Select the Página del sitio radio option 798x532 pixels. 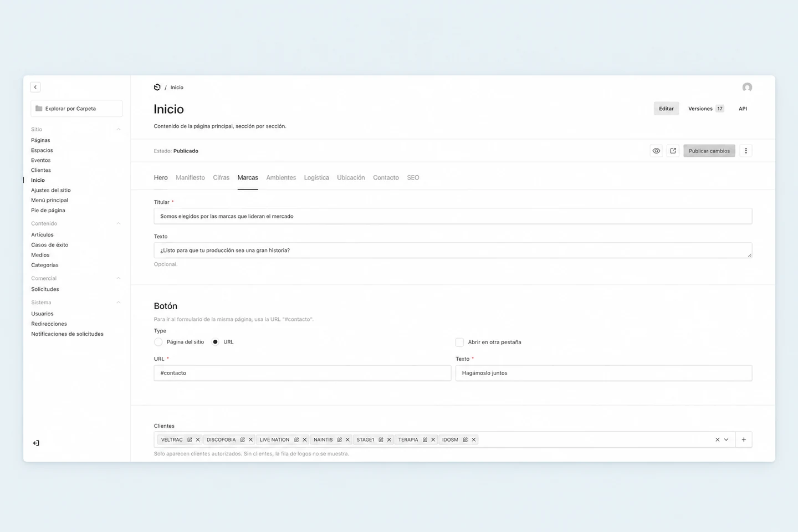[x=158, y=342]
